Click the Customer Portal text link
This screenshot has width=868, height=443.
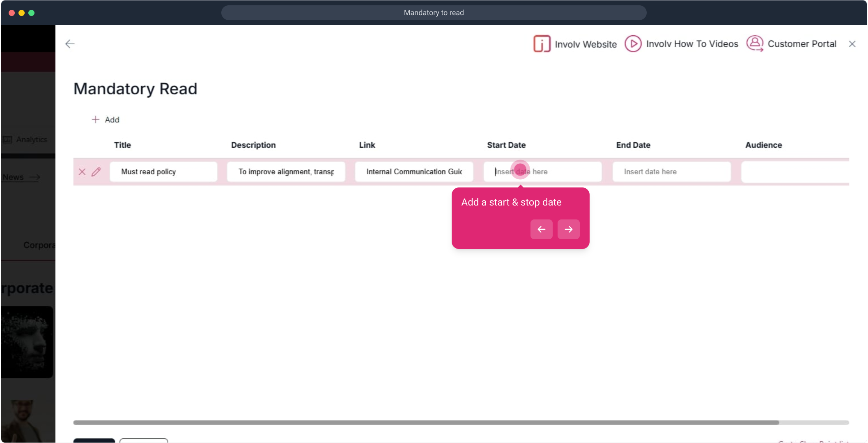click(801, 44)
